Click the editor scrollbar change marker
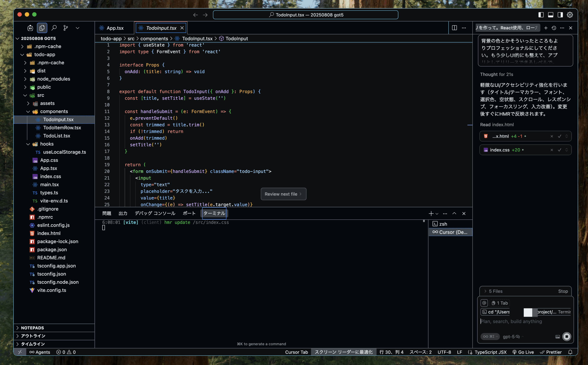Viewport: 588px width, 365px height. [x=469, y=125]
